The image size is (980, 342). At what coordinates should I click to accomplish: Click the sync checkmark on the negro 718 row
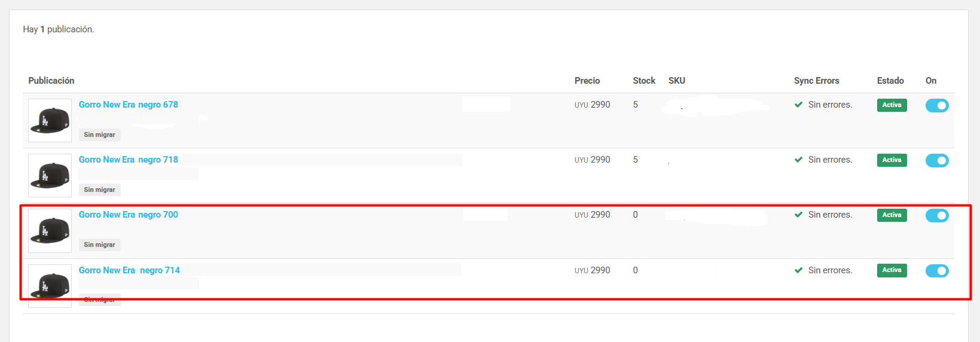click(x=798, y=160)
